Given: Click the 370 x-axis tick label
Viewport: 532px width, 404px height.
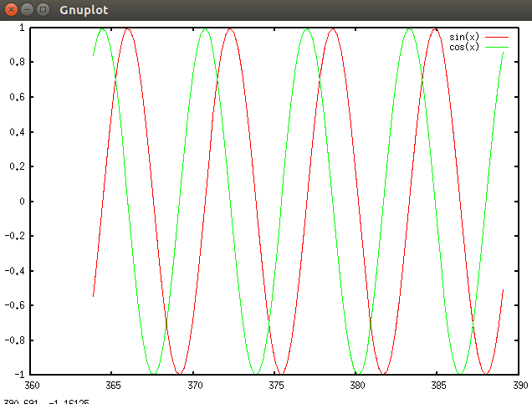Looking at the screenshot, I should pos(195,386).
